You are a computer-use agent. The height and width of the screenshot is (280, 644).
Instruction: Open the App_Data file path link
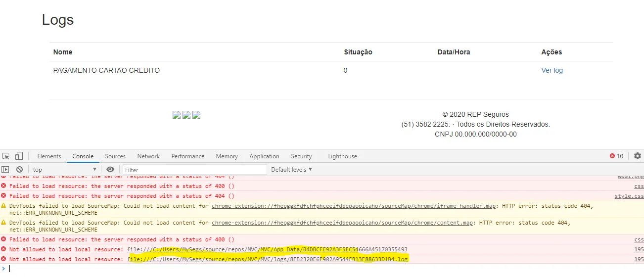267,249
